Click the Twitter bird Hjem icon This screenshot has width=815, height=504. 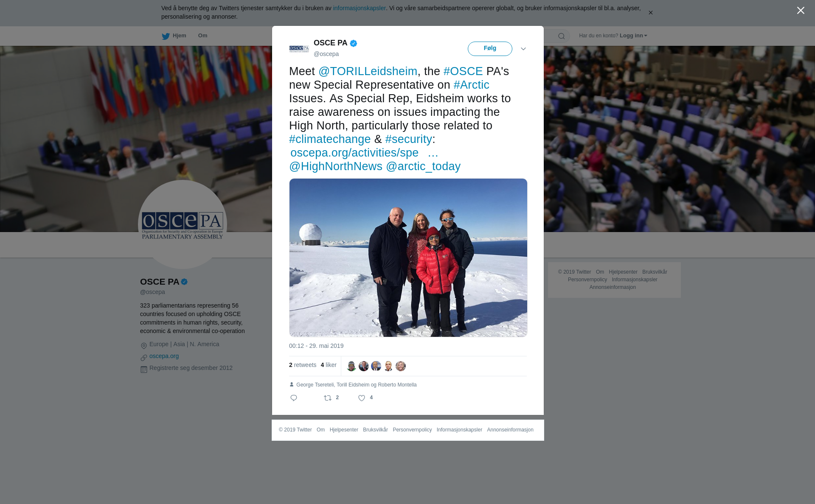pyautogui.click(x=166, y=36)
